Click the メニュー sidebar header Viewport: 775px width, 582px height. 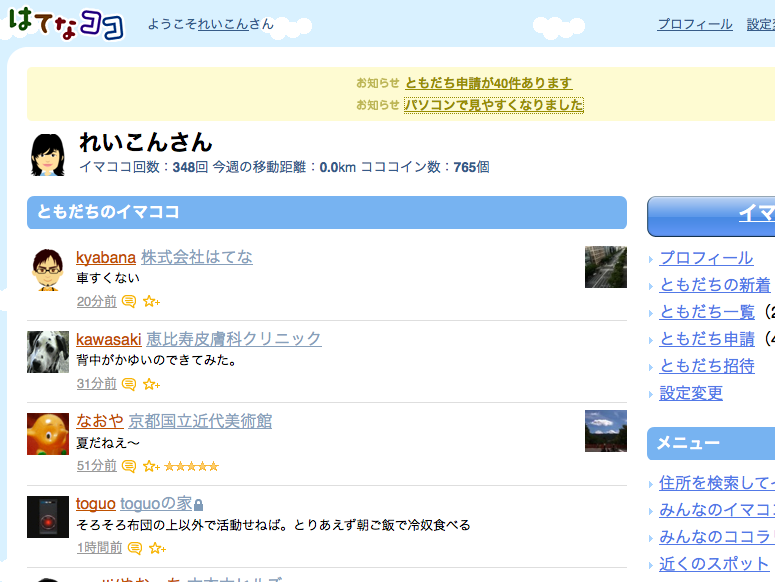click(711, 443)
